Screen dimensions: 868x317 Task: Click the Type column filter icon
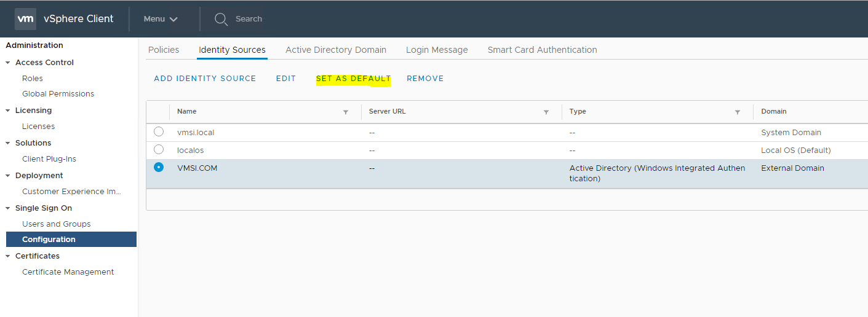738,112
